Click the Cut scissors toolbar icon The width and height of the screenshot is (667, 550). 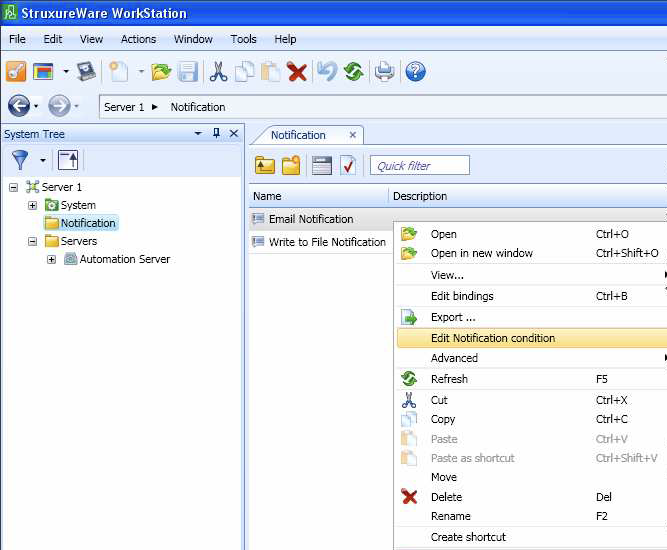pos(218,71)
